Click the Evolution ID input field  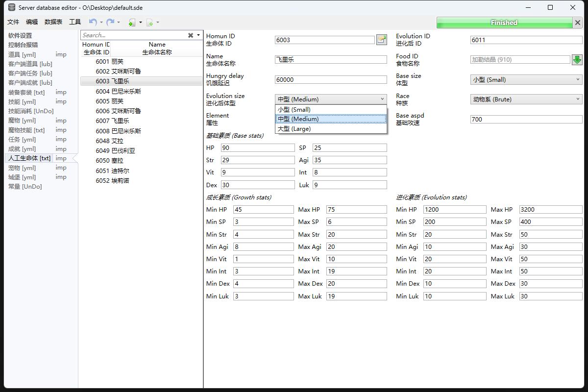tap(526, 40)
